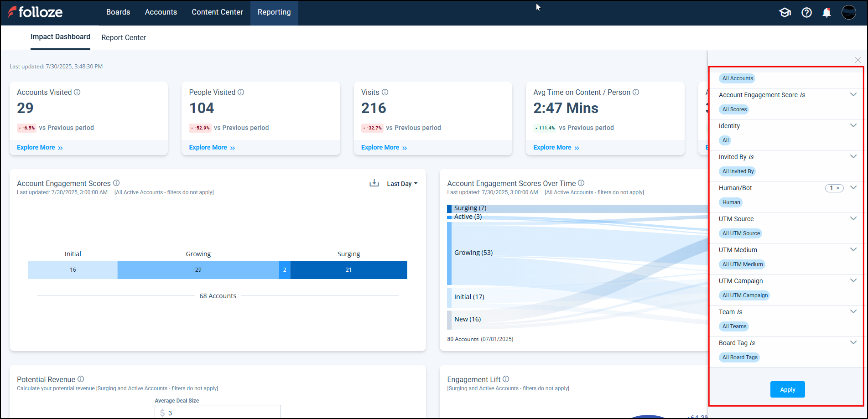This screenshot has height=419, width=868.
Task: Open the Content Center menu
Action: (217, 12)
